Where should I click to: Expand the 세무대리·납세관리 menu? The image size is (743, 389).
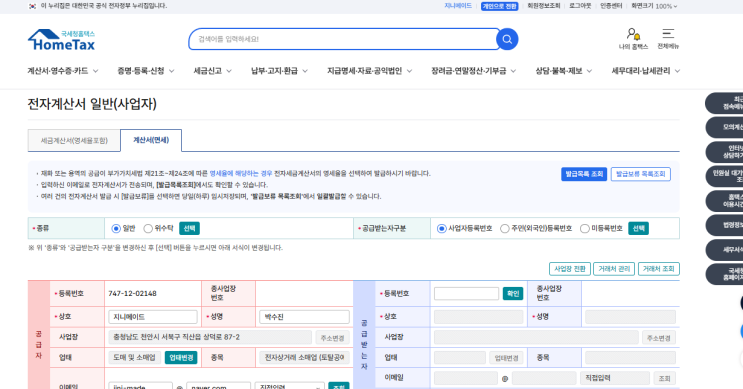coord(645,71)
